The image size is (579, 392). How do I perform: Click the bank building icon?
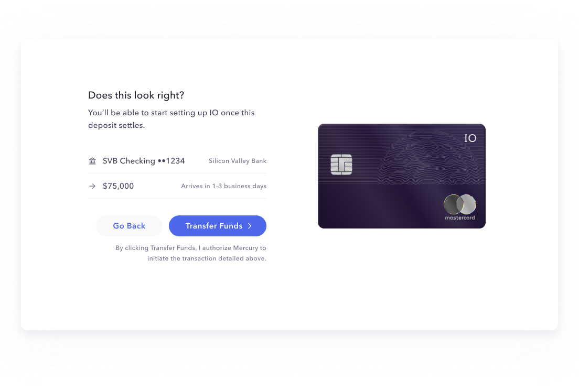(x=92, y=161)
